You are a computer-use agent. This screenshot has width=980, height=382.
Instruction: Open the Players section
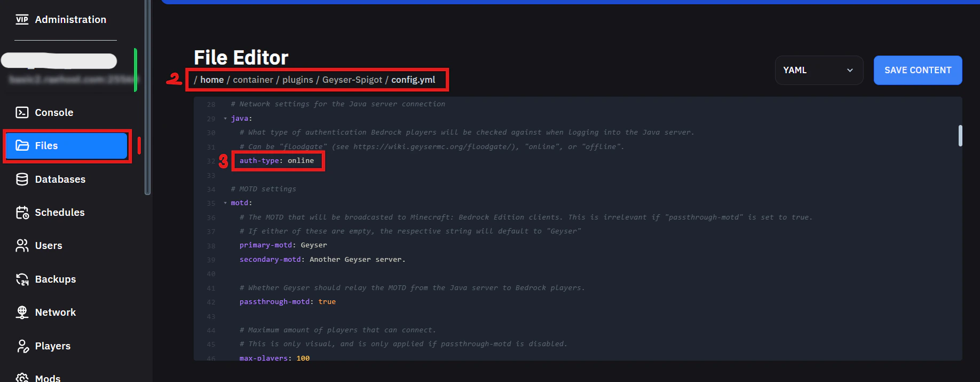tap(53, 346)
